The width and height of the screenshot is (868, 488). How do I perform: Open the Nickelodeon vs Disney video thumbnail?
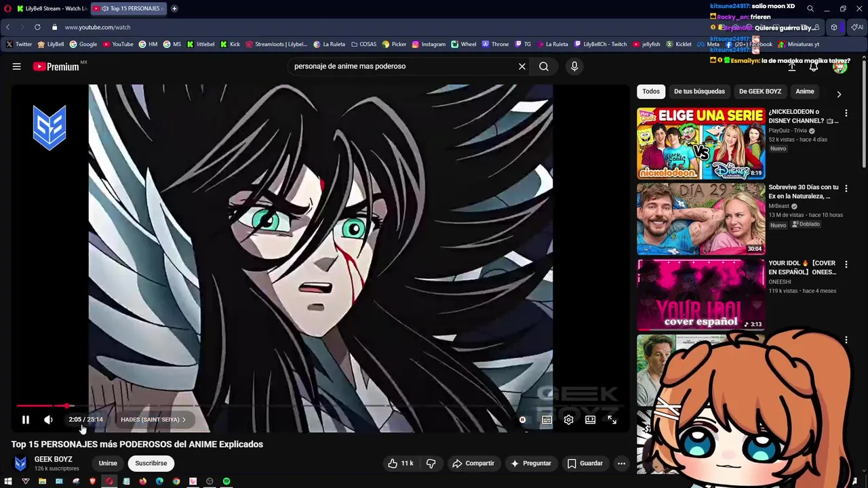coord(701,143)
